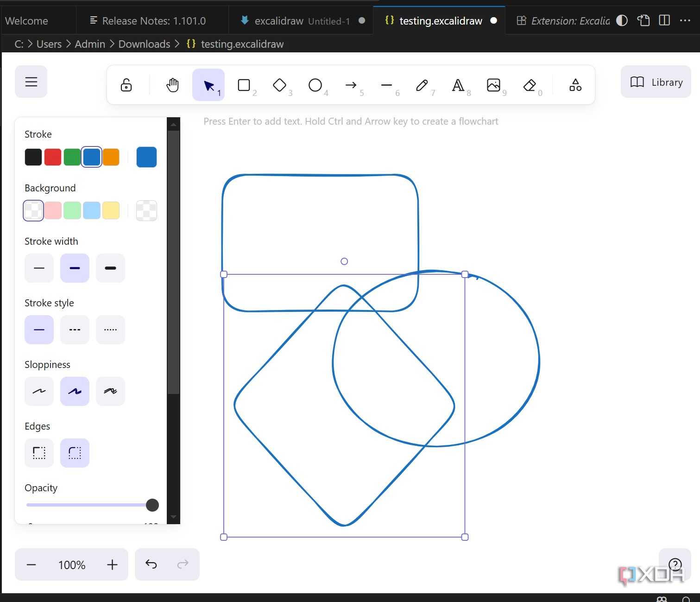Screen dimensions: 700x602
Task: Pick the green stroke color
Action: (x=72, y=157)
